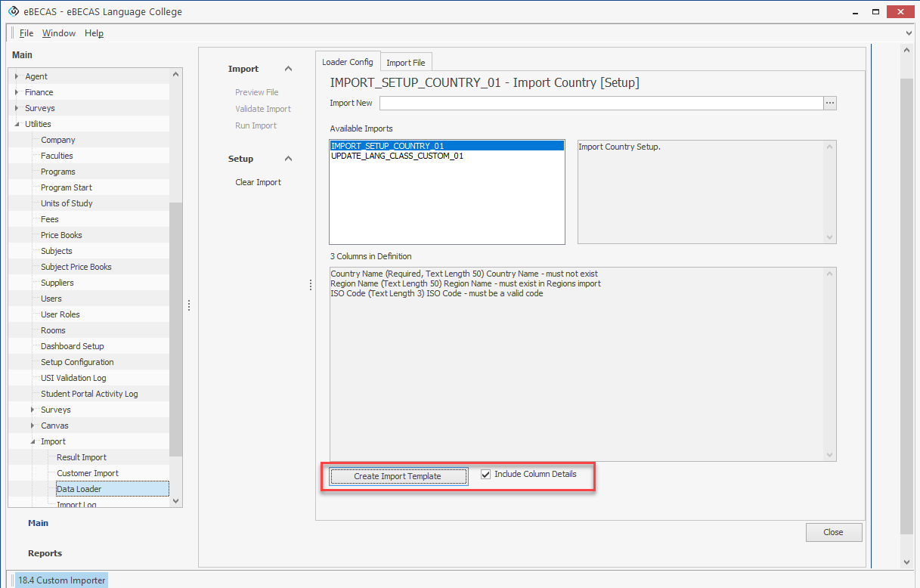Click the Create Import Template button
Image resolution: width=920 pixels, height=588 pixels.
point(398,476)
